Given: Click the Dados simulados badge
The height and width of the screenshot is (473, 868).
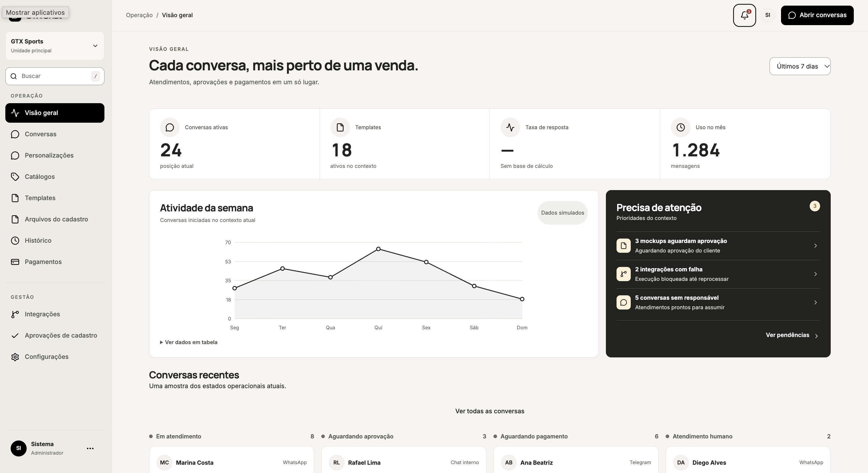Looking at the screenshot, I should click(x=562, y=213).
